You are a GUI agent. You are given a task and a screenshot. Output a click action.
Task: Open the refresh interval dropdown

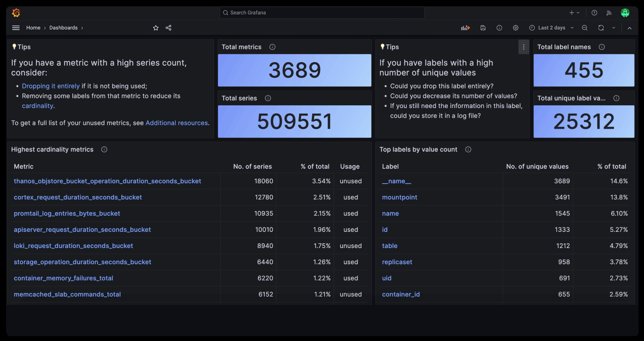614,27
